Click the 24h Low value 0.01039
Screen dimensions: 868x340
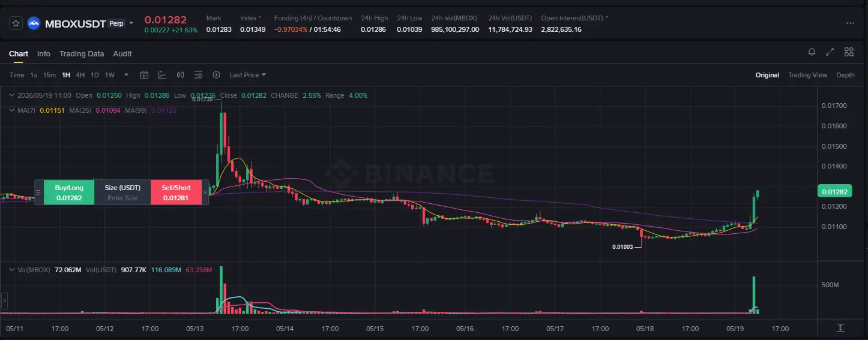409,29
